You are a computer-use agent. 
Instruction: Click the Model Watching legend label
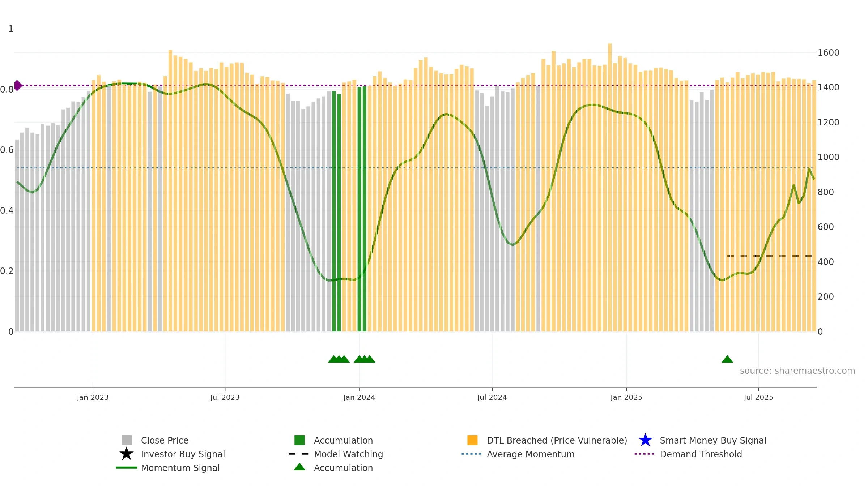[x=349, y=454]
